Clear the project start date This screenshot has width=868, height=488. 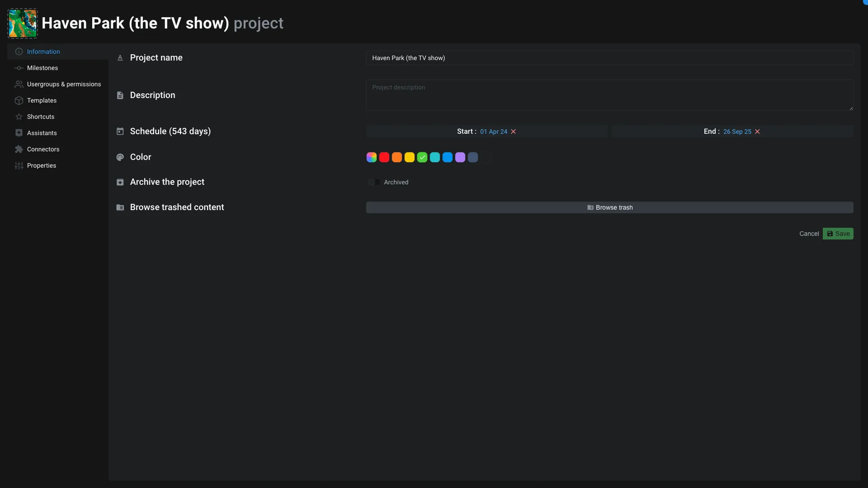coord(513,131)
